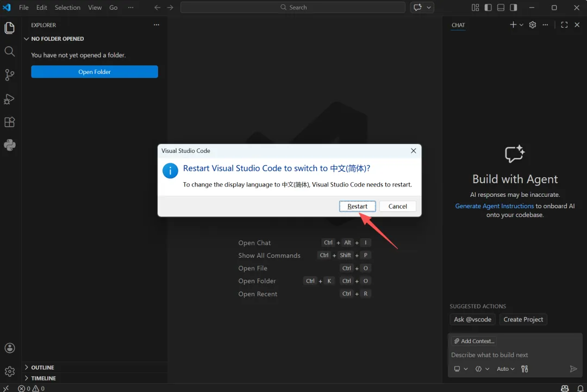The image size is (587, 392).
Task: Open notifications bell in status bar
Action: 580,388
